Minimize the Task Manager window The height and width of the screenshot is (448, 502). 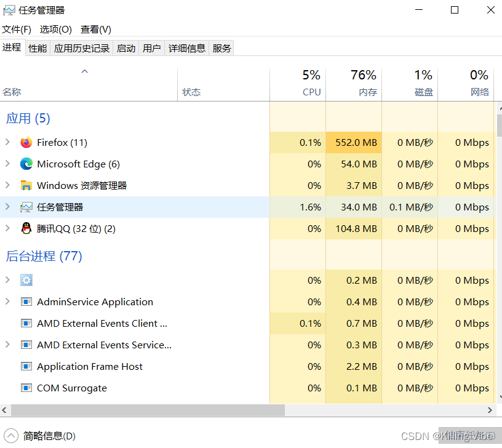pos(419,10)
